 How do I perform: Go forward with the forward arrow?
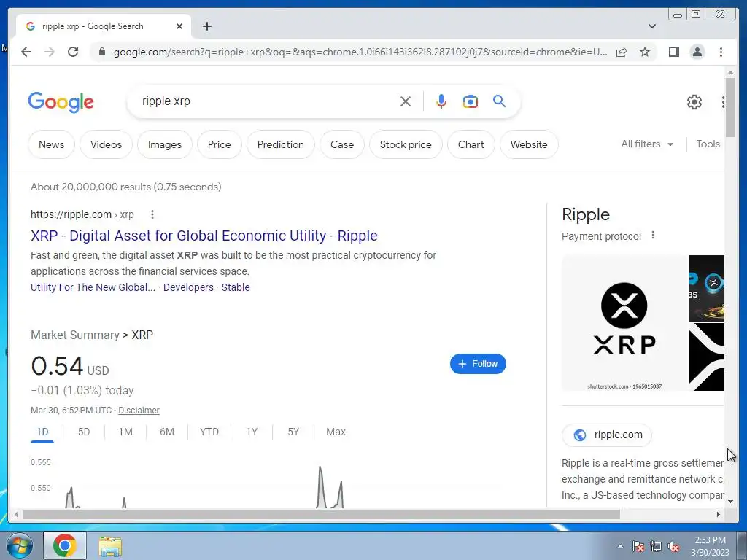[50, 52]
